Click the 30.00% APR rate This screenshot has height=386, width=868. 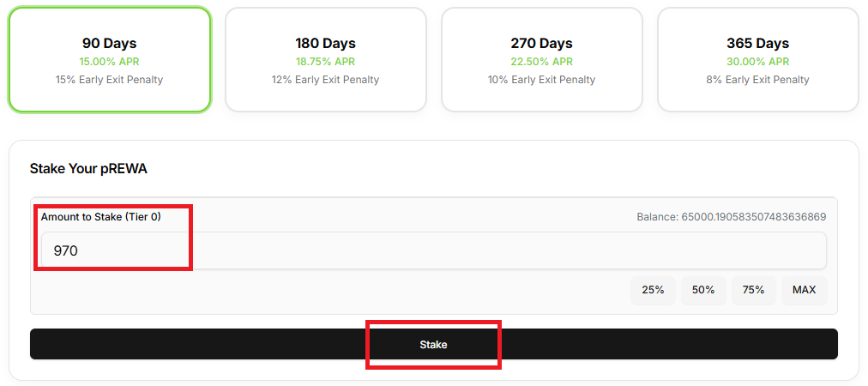pos(757,62)
